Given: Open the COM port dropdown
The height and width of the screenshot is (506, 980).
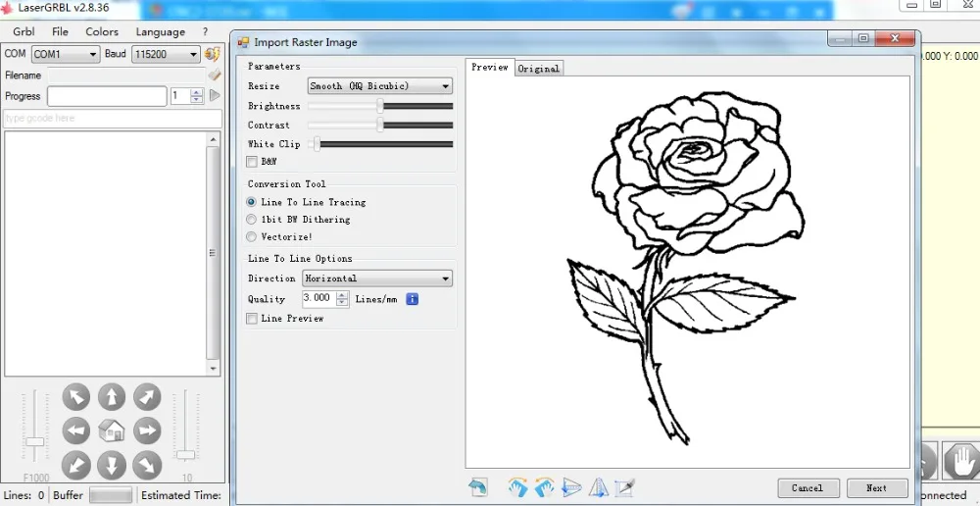Looking at the screenshot, I should 66,54.
